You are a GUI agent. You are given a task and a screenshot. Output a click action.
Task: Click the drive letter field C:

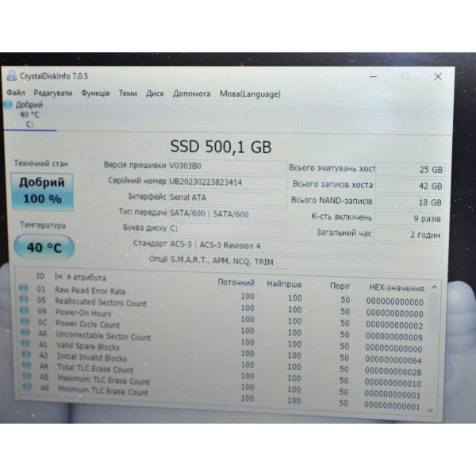pyautogui.click(x=228, y=229)
